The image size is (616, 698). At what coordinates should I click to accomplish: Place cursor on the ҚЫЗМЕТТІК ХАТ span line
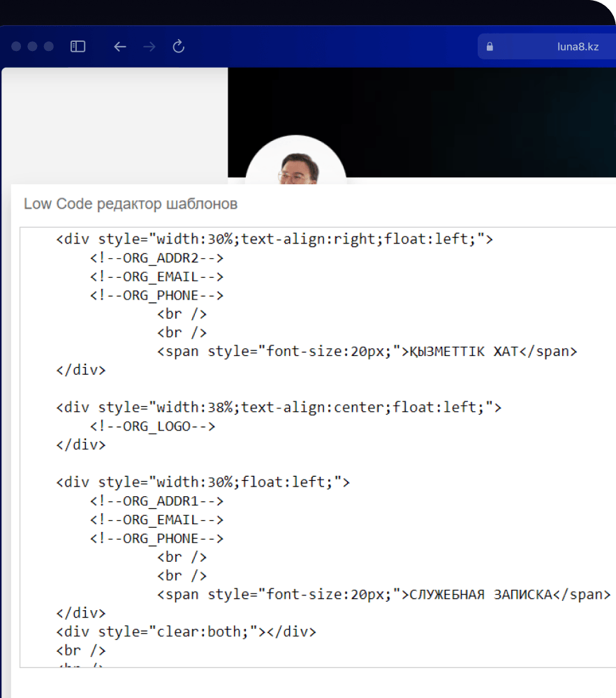pos(367,352)
